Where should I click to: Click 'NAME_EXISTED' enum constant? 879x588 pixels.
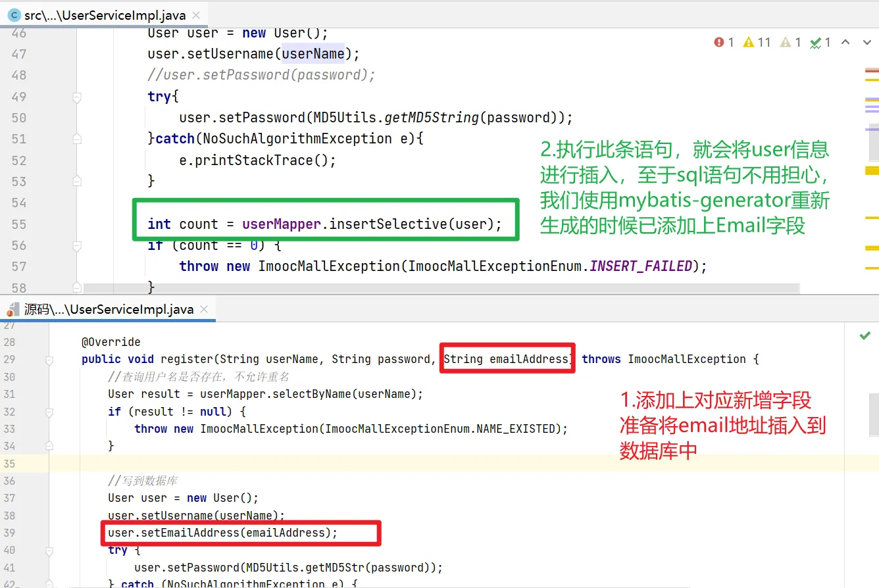515,429
